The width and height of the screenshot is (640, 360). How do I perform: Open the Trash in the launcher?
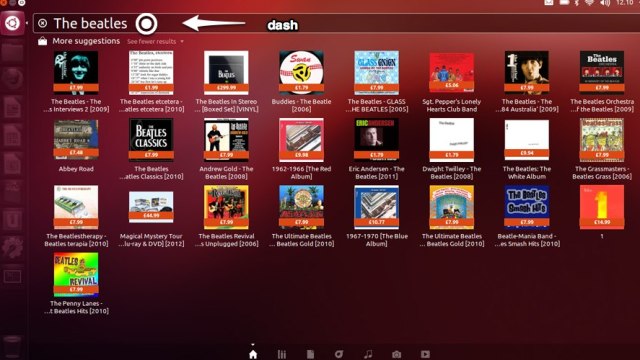pyautogui.click(x=12, y=346)
